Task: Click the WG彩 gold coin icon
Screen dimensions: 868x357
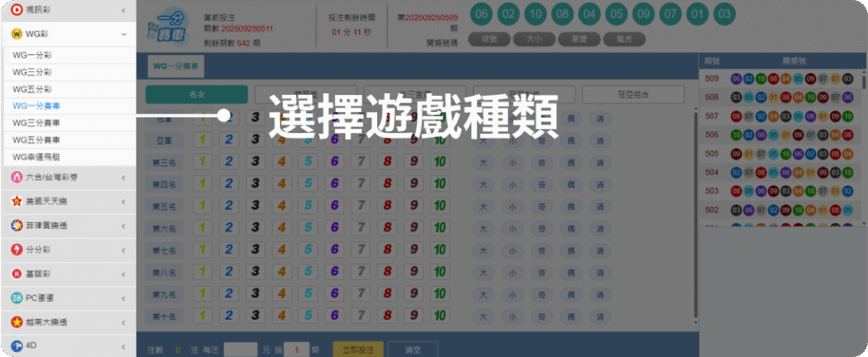Action: point(17,34)
